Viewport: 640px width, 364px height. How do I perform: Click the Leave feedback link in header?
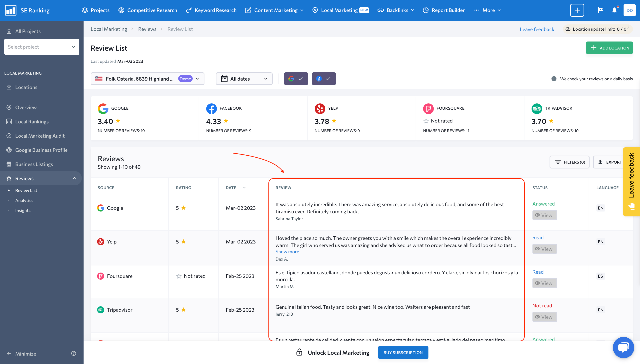[x=537, y=29]
